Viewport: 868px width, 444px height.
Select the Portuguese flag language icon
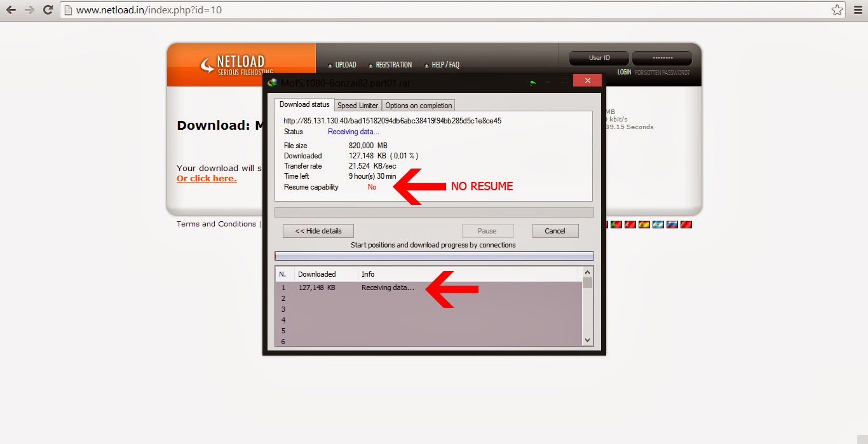(x=616, y=224)
